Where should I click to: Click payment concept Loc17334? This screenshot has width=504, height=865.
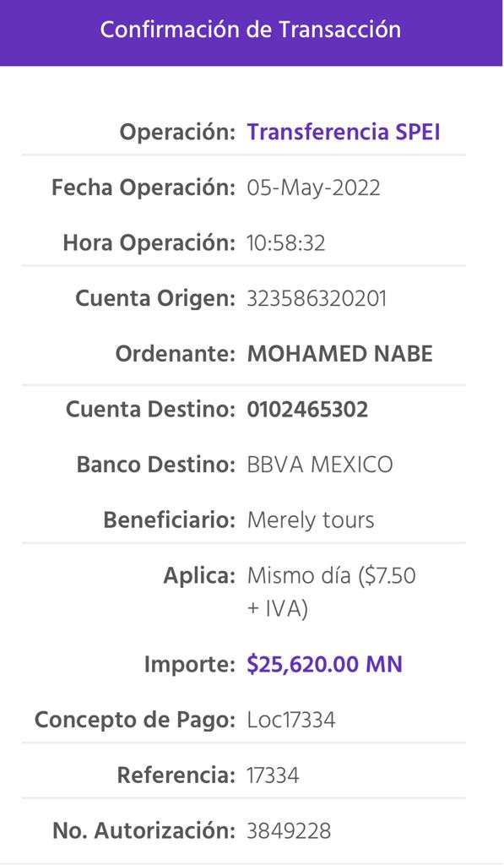pos(290,721)
